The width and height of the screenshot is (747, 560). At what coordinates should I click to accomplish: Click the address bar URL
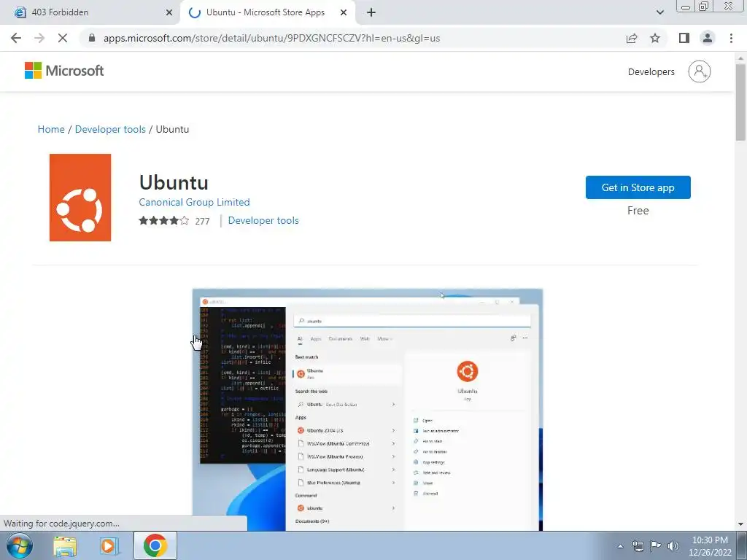pyautogui.click(x=271, y=38)
